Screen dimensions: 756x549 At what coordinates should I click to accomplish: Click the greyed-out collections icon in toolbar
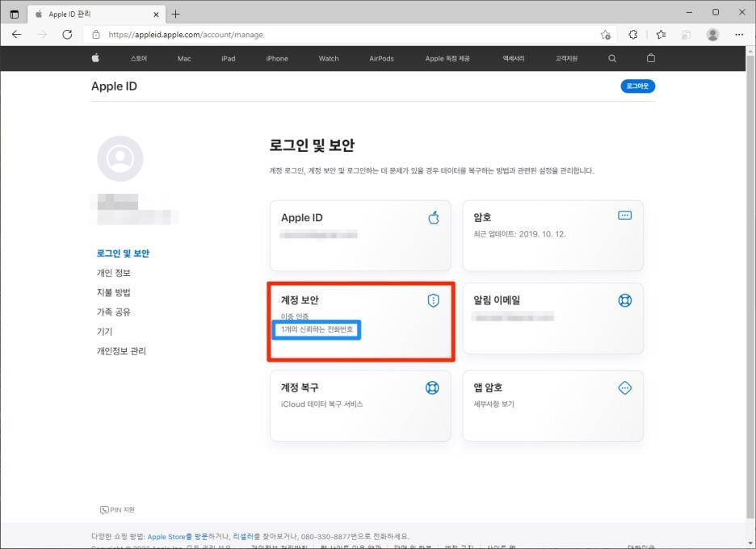coord(686,34)
